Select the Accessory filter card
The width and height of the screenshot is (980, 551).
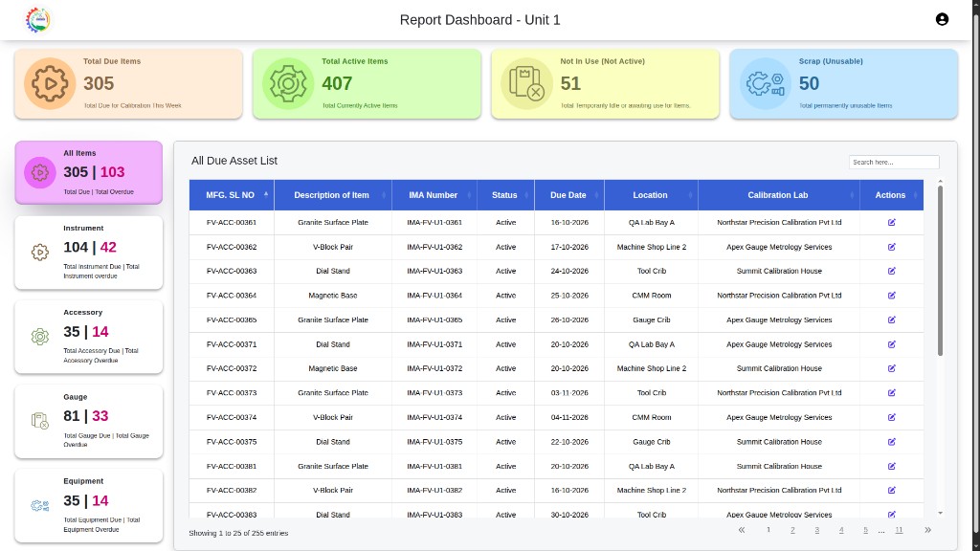point(89,337)
